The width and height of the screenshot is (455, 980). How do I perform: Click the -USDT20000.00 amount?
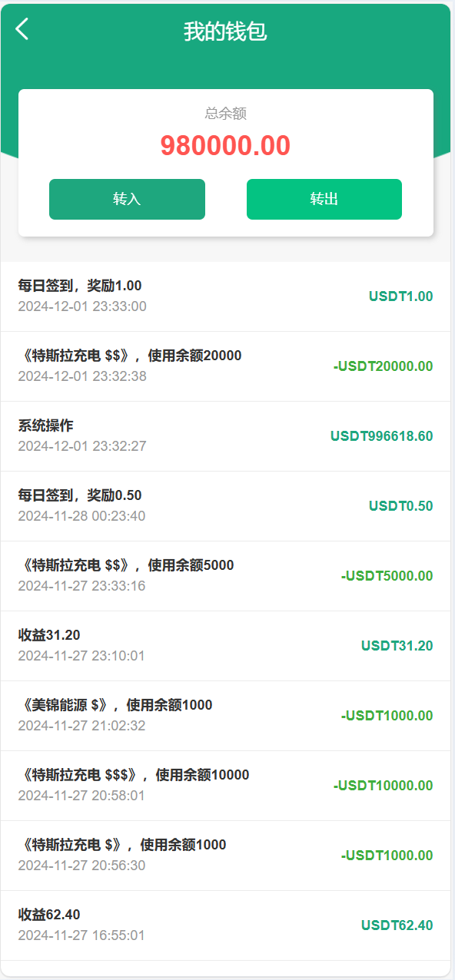[x=384, y=366]
